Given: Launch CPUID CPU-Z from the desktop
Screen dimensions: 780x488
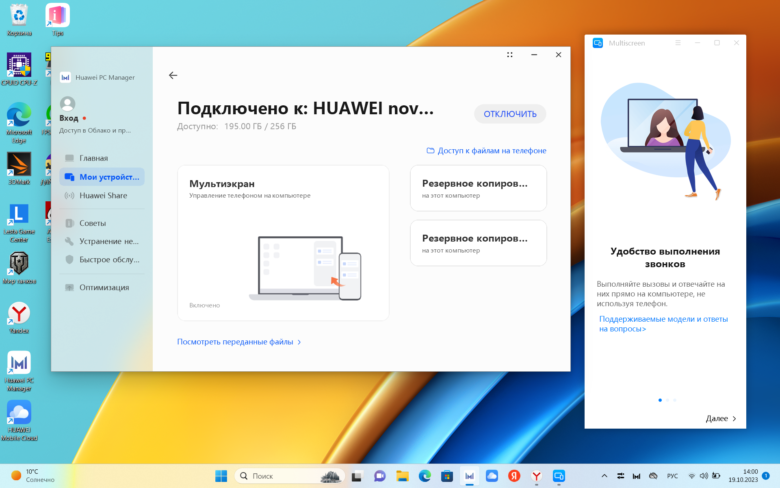Looking at the screenshot, I should (19, 69).
